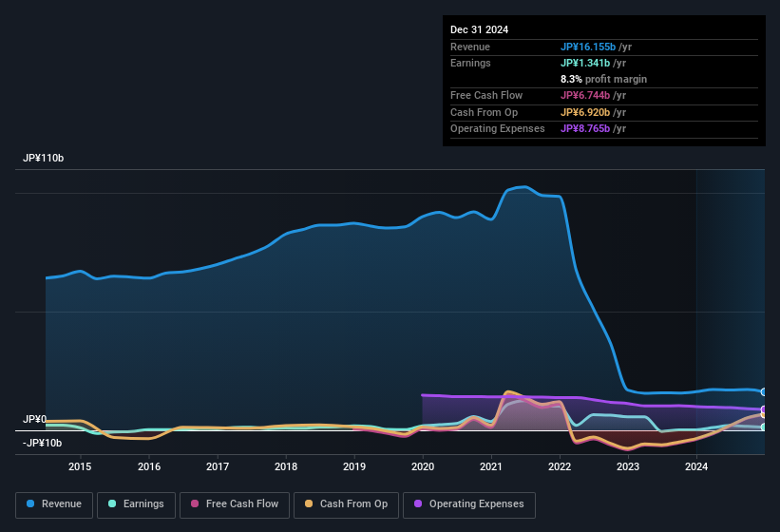
Task: Click the Dec 31 2024 tooltip date
Action: coord(479,29)
